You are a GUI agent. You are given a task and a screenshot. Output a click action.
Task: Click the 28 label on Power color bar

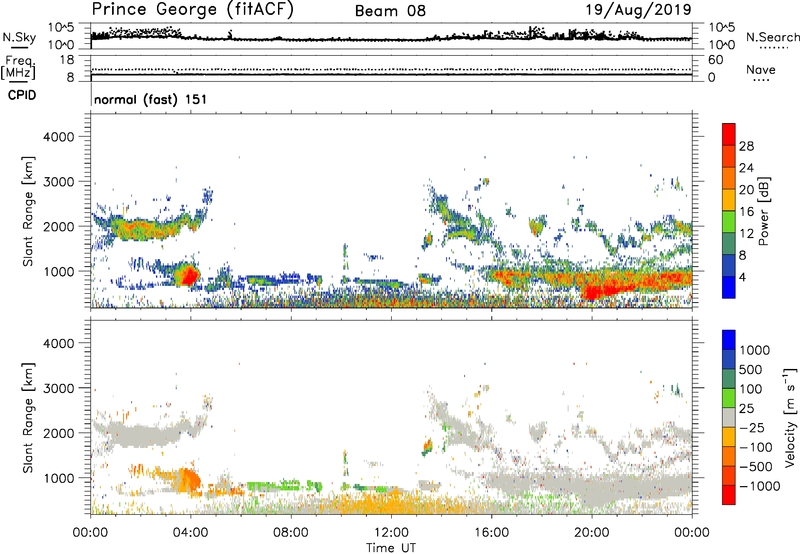746,146
